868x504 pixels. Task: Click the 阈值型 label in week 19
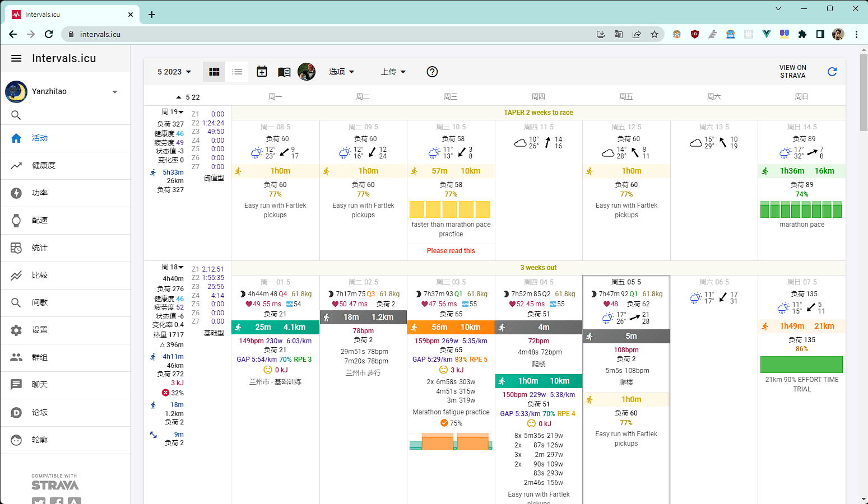214,178
